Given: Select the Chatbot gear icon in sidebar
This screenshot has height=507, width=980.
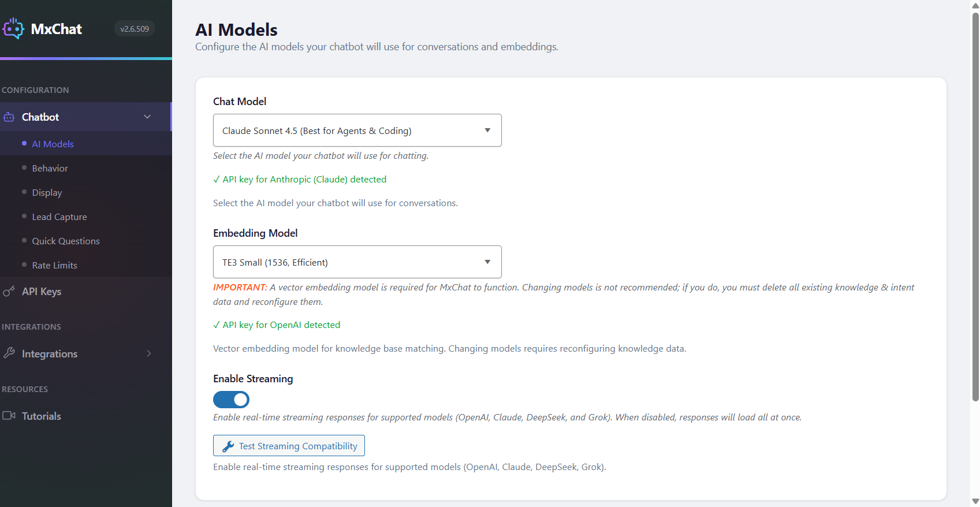Looking at the screenshot, I should pyautogui.click(x=9, y=117).
